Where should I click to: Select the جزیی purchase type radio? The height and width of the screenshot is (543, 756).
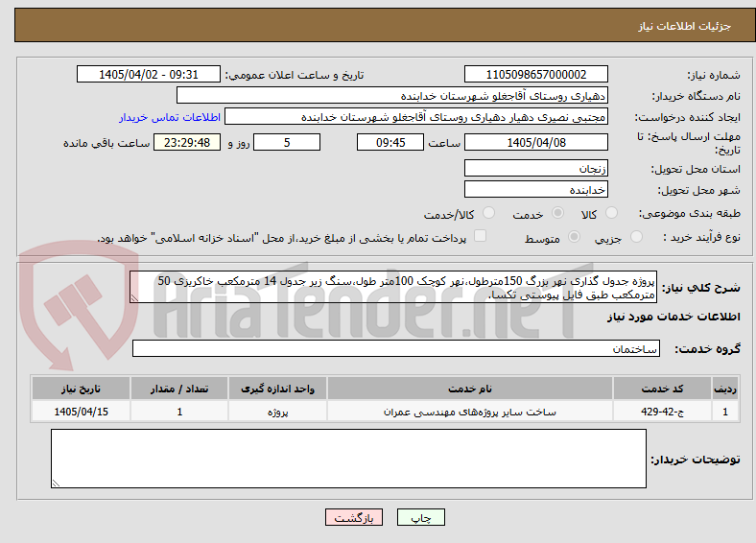(x=636, y=236)
